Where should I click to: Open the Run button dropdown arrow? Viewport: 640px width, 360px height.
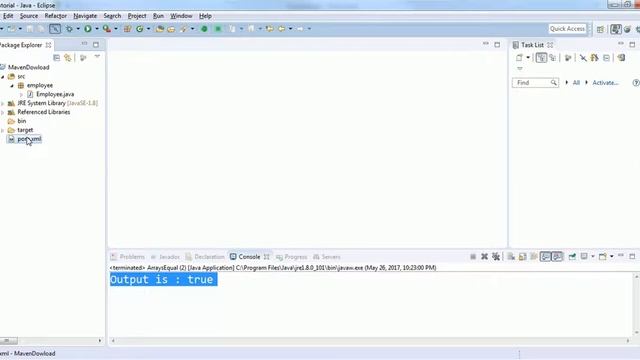(x=97, y=29)
